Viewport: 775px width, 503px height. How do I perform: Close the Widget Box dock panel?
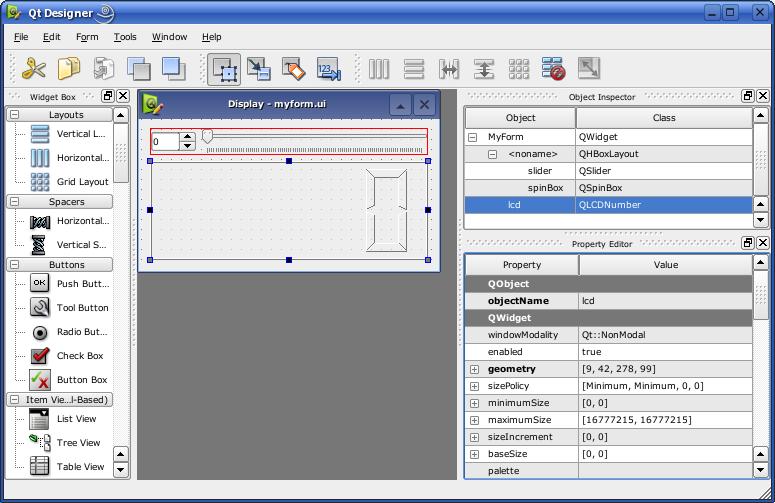click(x=123, y=96)
